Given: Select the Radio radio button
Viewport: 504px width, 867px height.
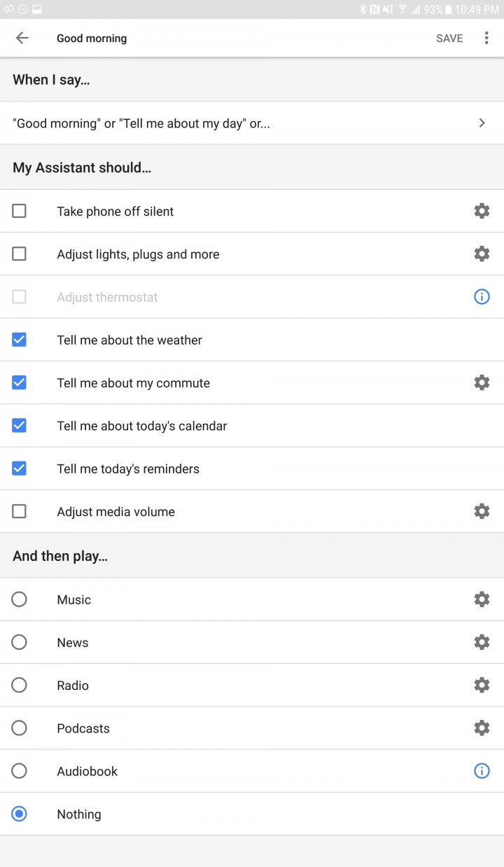Looking at the screenshot, I should click(20, 685).
